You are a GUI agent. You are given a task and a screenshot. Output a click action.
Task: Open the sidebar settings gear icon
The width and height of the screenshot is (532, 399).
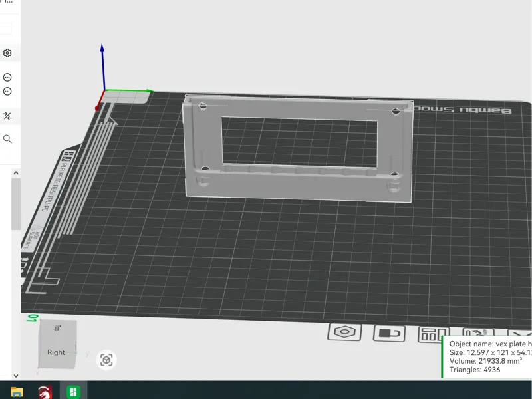pos(7,53)
